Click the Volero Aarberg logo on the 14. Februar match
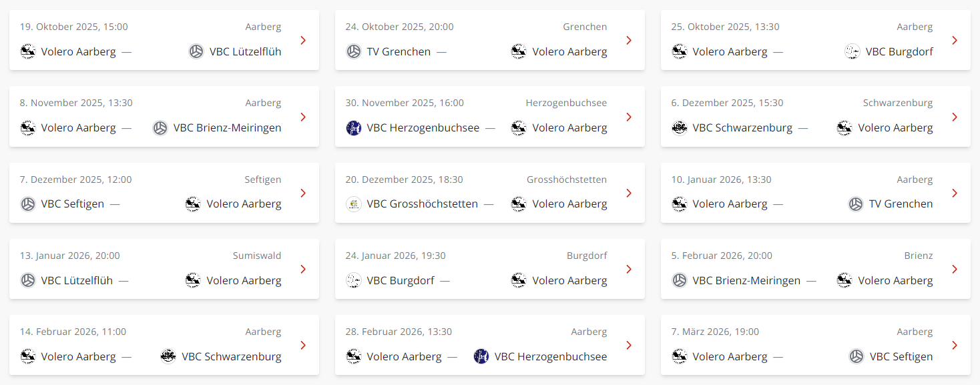980x385 pixels. pyautogui.click(x=27, y=356)
